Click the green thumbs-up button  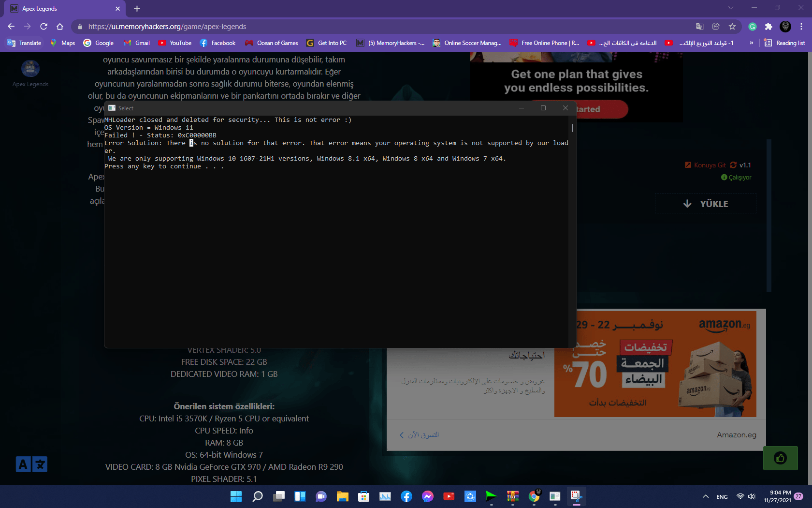[780, 458]
